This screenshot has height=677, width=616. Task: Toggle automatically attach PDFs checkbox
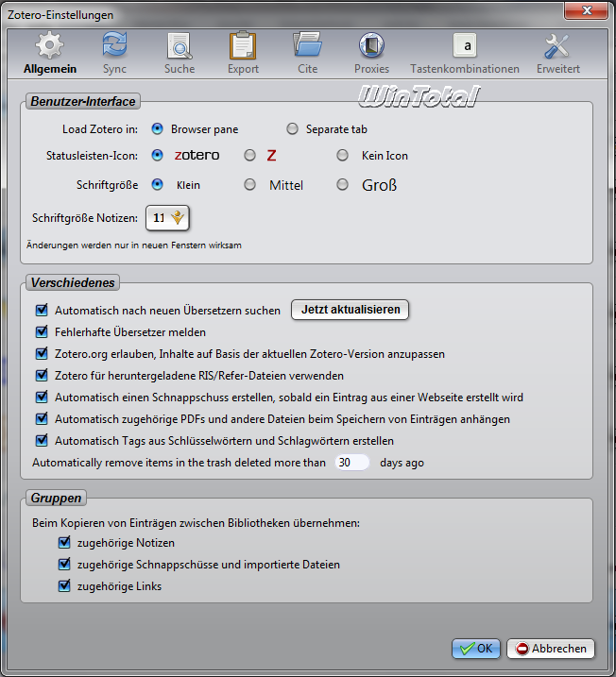tap(42, 418)
